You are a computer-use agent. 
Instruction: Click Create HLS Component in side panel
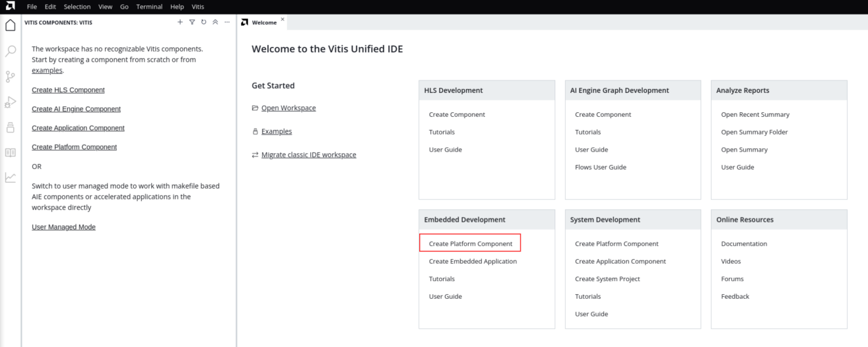tap(68, 90)
